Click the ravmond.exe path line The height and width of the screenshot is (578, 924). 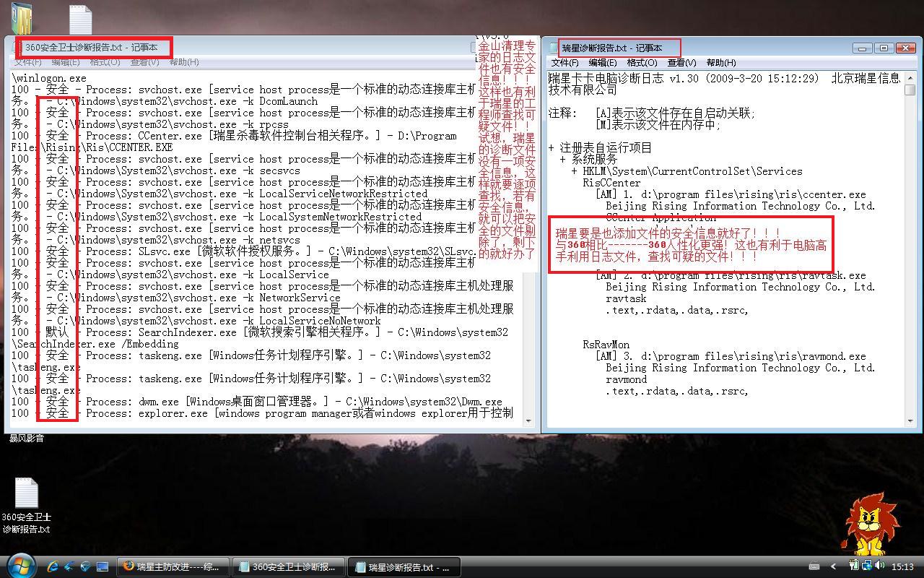click(731, 356)
